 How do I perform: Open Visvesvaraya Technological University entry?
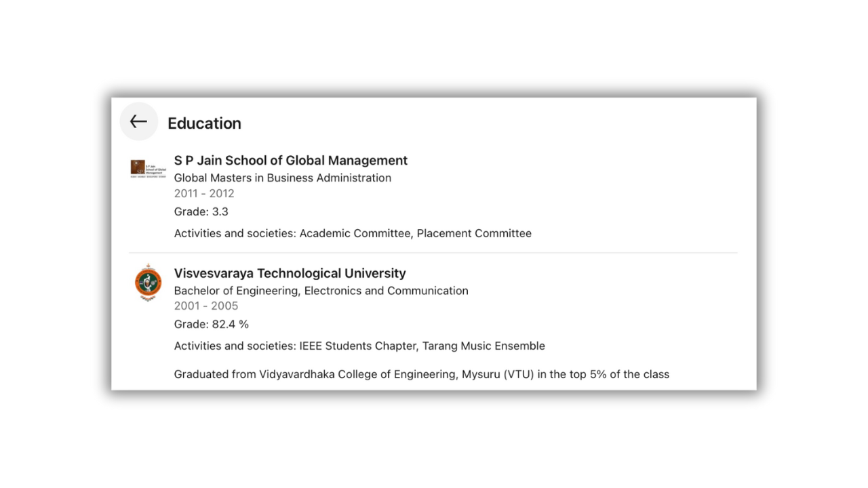click(290, 273)
